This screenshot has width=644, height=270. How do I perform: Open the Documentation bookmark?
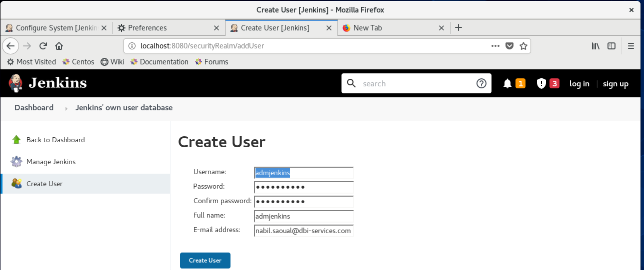159,62
